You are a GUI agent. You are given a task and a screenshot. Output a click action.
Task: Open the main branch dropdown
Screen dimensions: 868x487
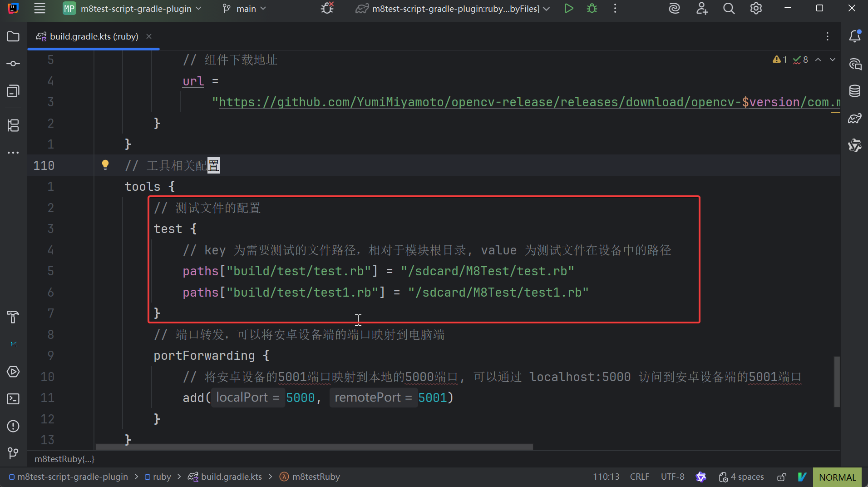pyautogui.click(x=244, y=9)
